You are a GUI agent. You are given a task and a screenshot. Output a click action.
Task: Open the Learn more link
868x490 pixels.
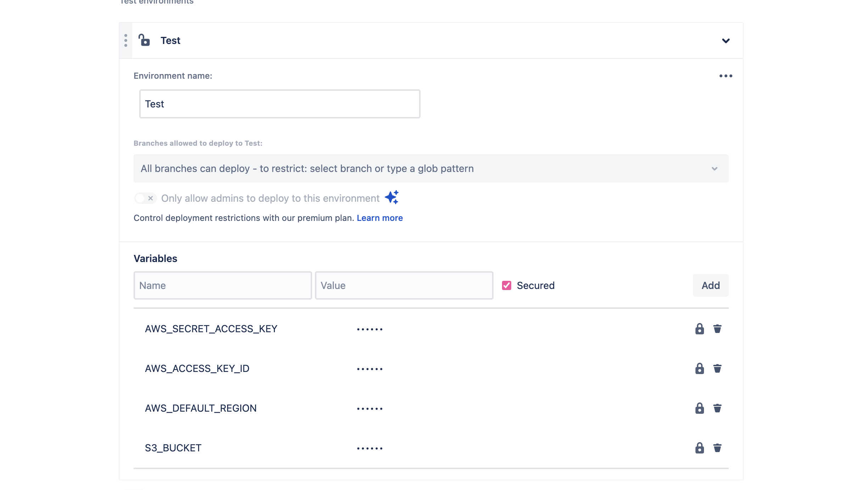tap(379, 218)
